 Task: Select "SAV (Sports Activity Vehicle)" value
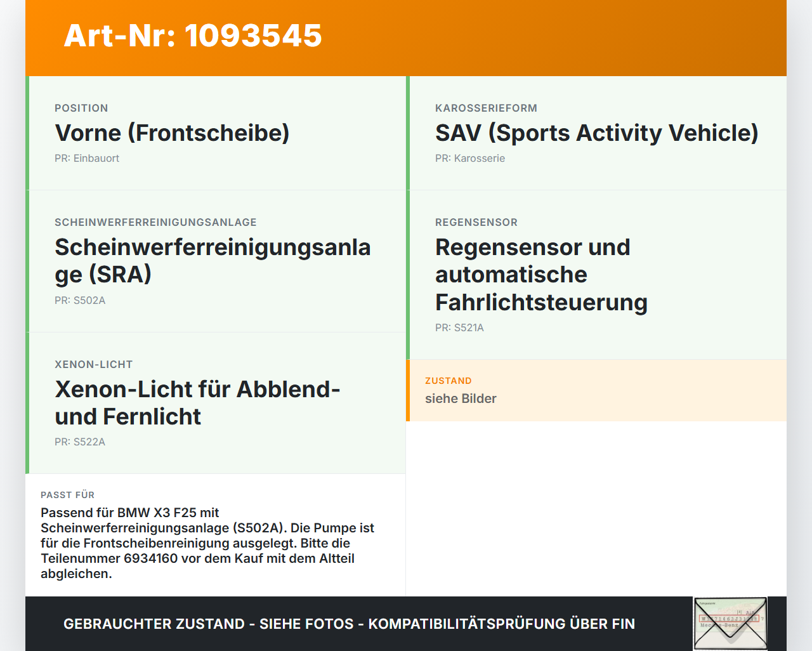pos(596,133)
